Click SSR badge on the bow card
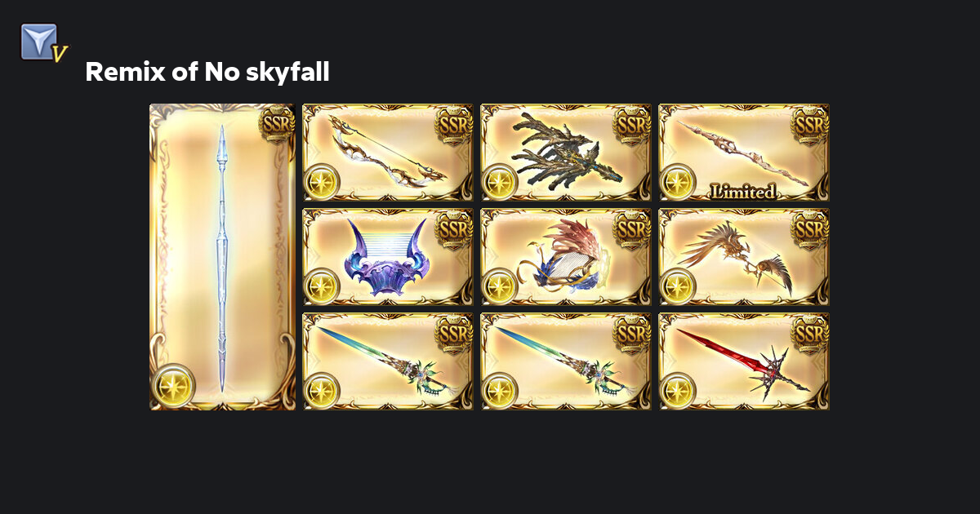This screenshot has width=980, height=514. tap(454, 124)
